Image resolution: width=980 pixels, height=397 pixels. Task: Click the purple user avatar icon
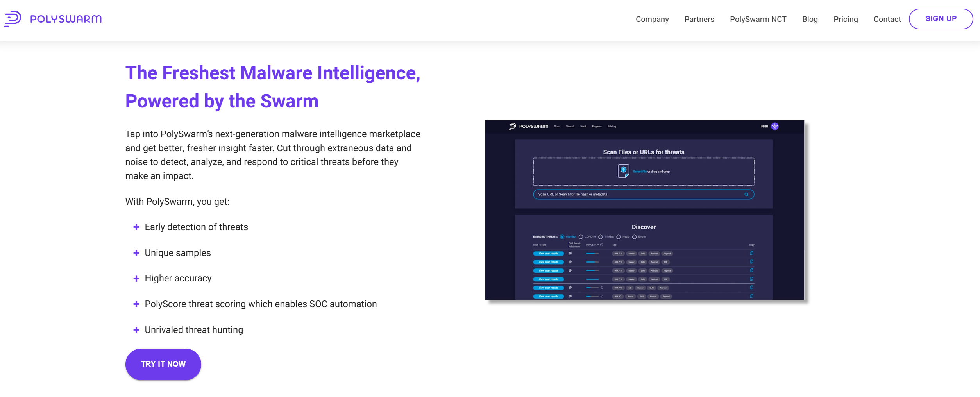(x=774, y=126)
